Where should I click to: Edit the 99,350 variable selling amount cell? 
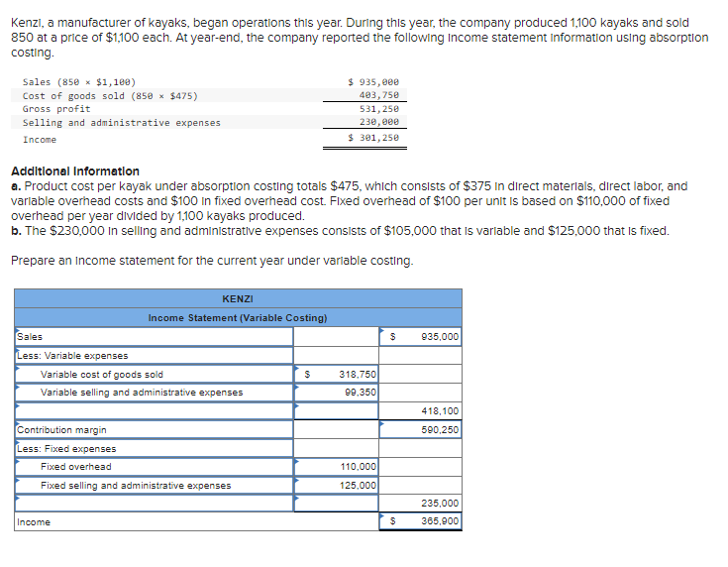point(336,393)
